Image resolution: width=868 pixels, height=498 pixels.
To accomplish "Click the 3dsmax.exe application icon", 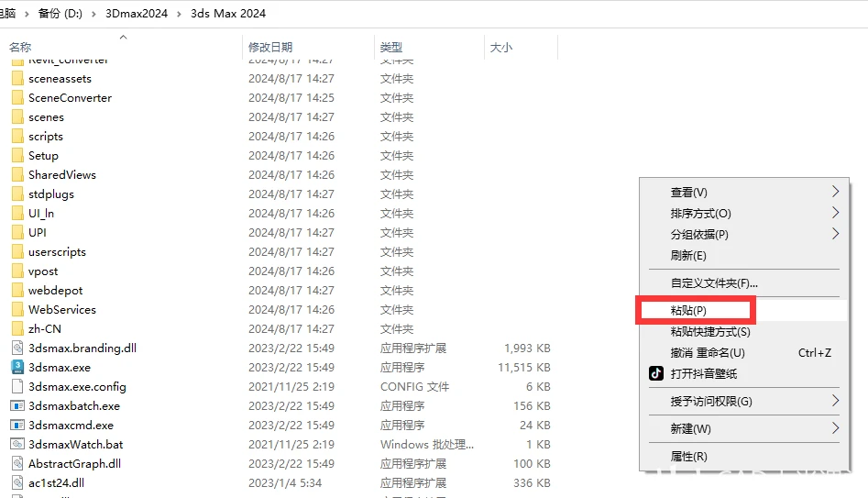I will (17, 367).
